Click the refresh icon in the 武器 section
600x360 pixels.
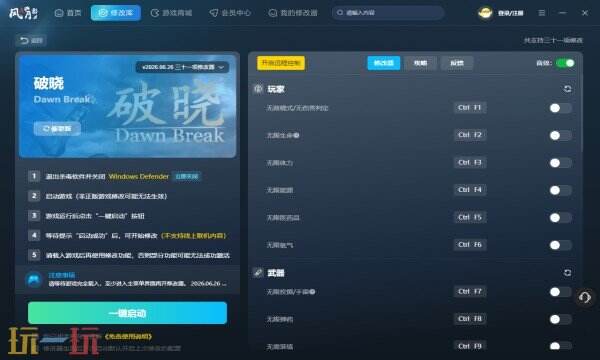[567, 272]
